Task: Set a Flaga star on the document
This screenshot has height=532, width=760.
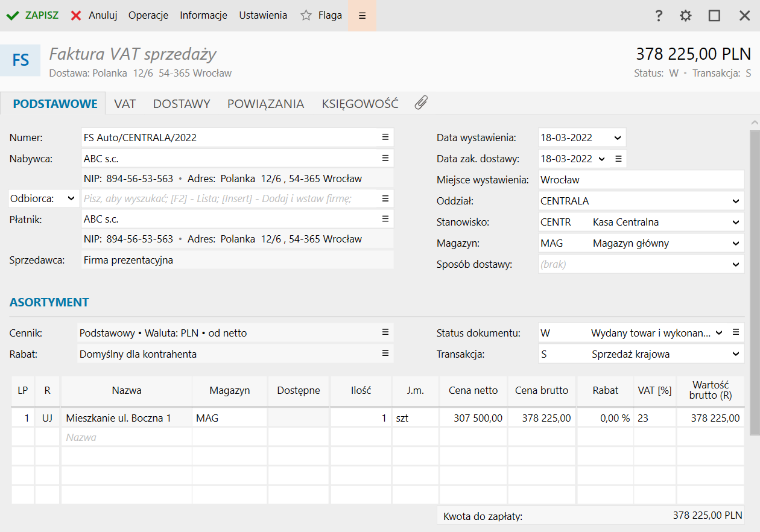Action: tap(321, 16)
